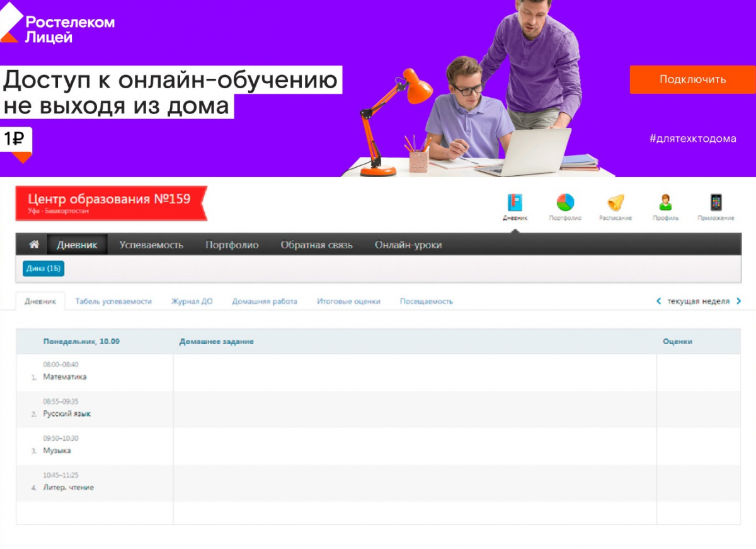This screenshot has width=756, height=549.
Task: Switch to the Посещаемость tab
Action: [x=427, y=301]
